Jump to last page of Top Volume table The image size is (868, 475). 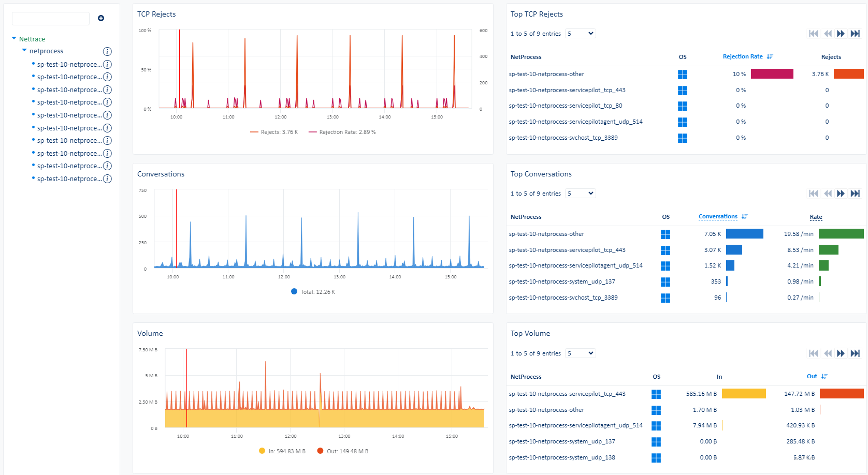coord(855,353)
